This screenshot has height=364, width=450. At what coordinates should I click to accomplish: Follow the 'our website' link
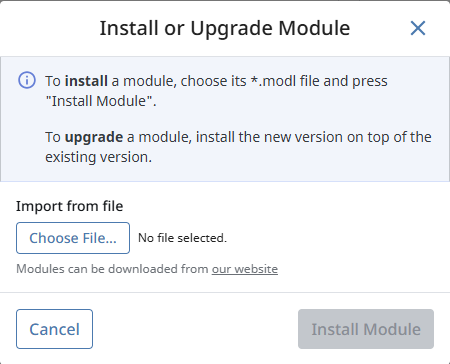[x=245, y=269]
